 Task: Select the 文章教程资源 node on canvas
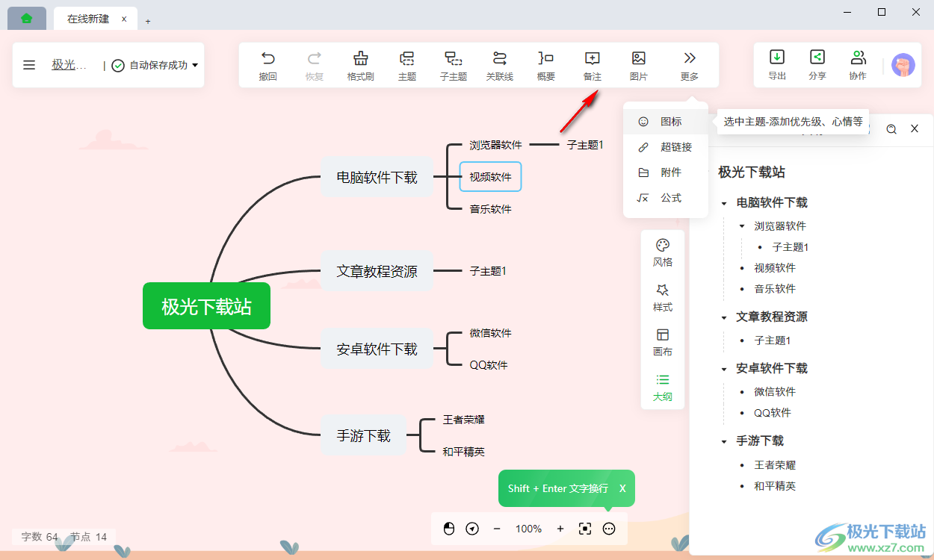pyautogui.click(x=377, y=271)
